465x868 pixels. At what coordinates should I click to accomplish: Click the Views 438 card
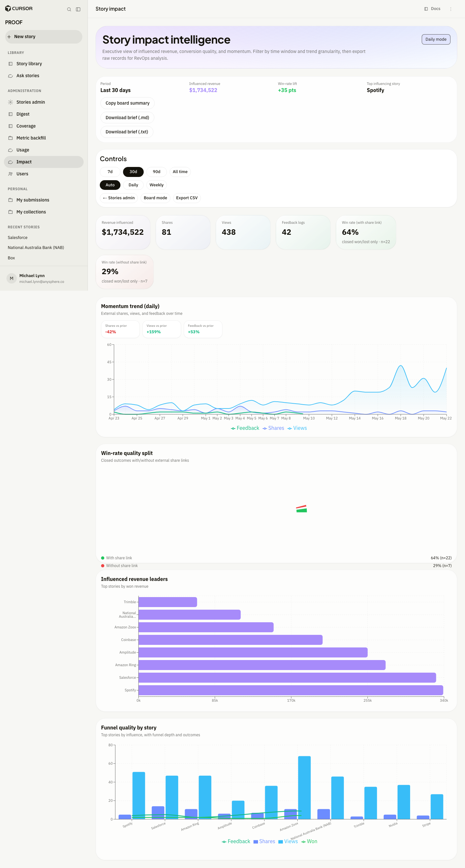pyautogui.click(x=243, y=232)
